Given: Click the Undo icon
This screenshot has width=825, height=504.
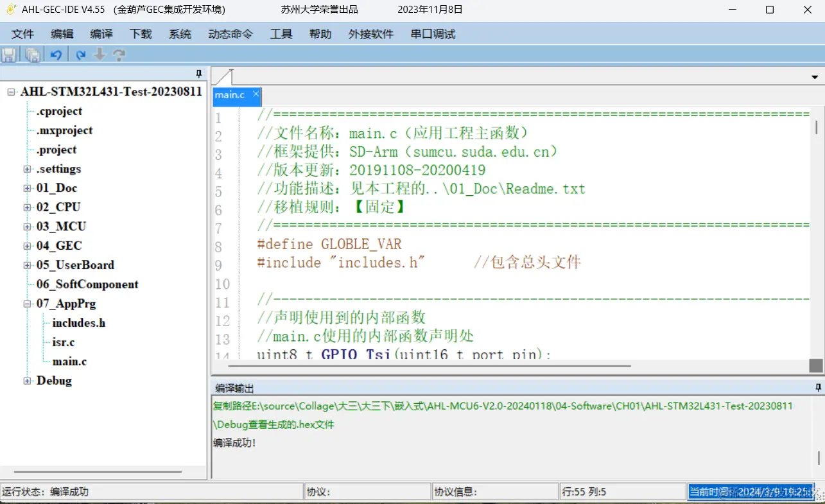Looking at the screenshot, I should coord(56,55).
